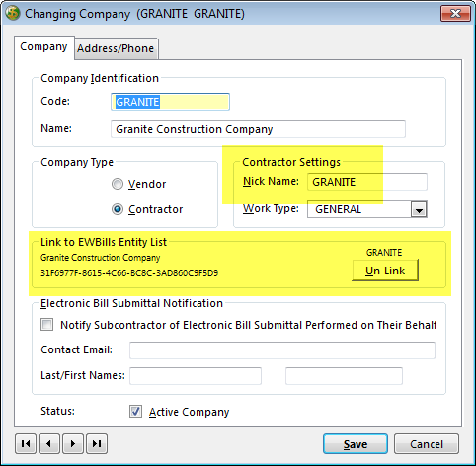
Task: Close the Changing Company dialog
Action: (x=455, y=14)
